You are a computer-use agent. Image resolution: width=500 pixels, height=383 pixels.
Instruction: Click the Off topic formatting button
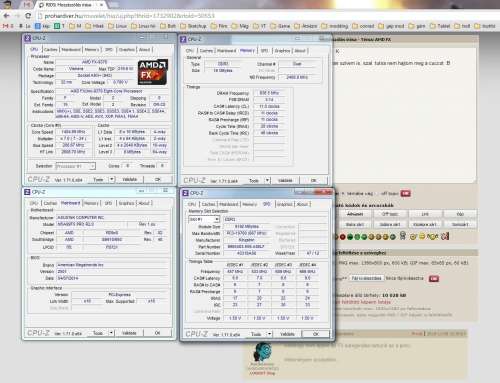click(390, 214)
